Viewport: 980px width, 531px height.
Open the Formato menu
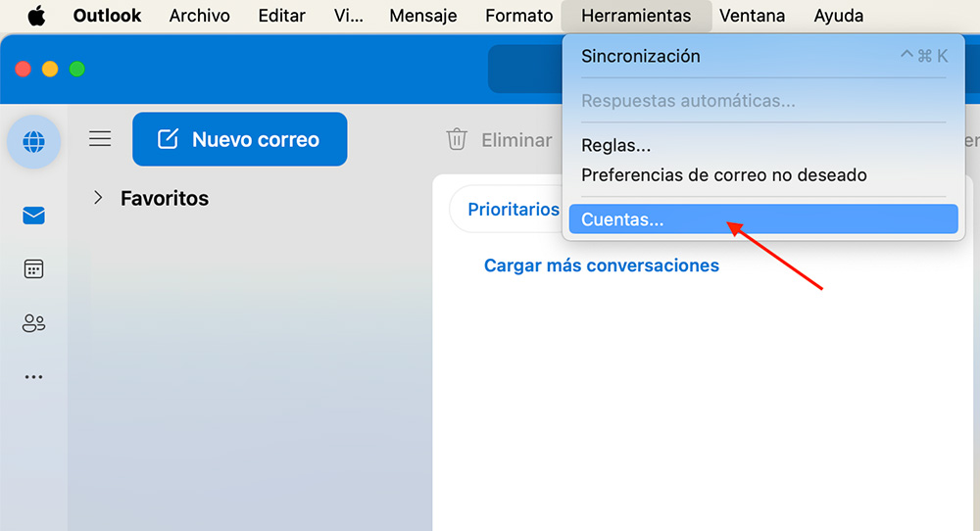pyautogui.click(x=518, y=16)
